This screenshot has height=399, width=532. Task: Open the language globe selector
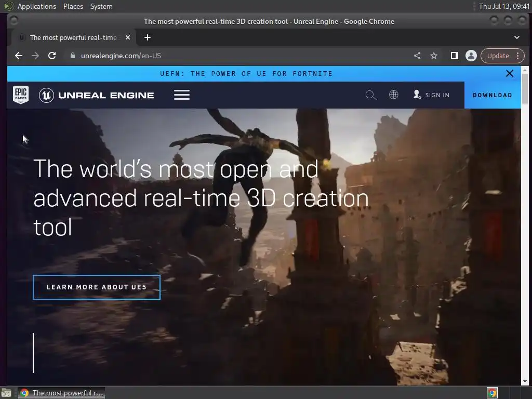point(394,95)
